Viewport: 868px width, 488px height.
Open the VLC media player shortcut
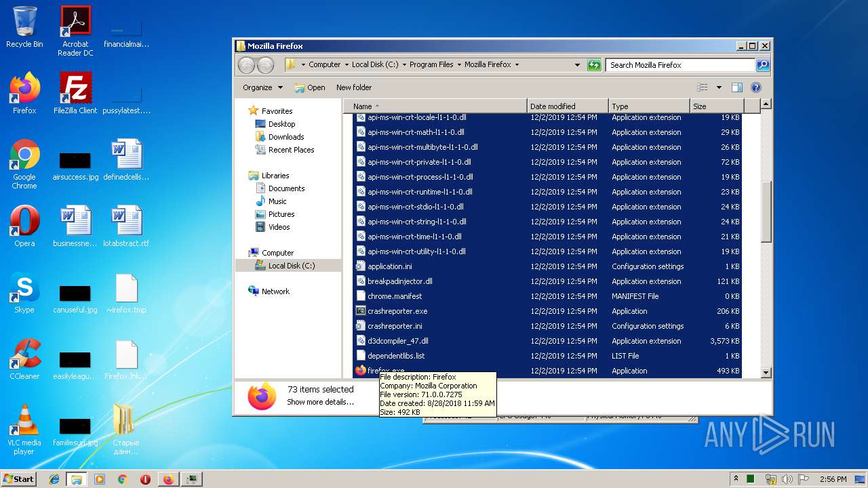tap(24, 430)
